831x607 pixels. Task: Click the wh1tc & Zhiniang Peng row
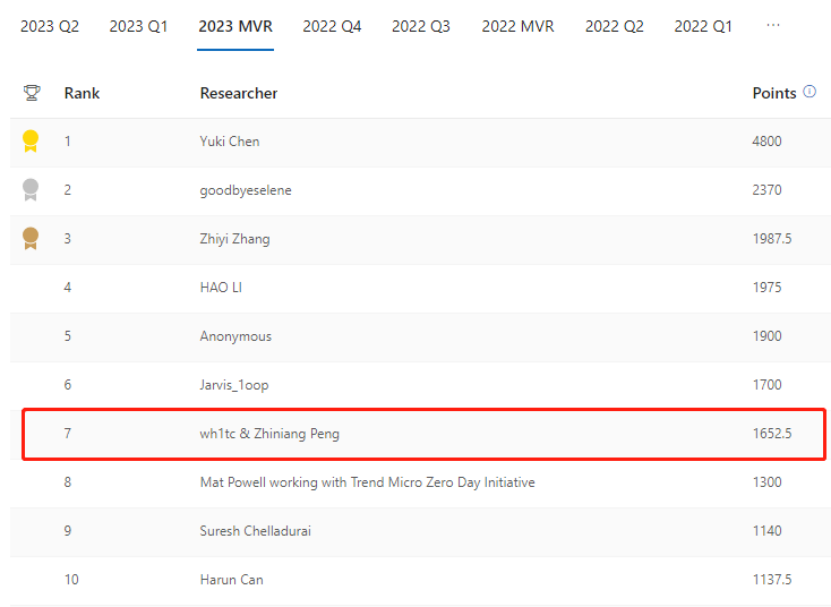(270, 433)
